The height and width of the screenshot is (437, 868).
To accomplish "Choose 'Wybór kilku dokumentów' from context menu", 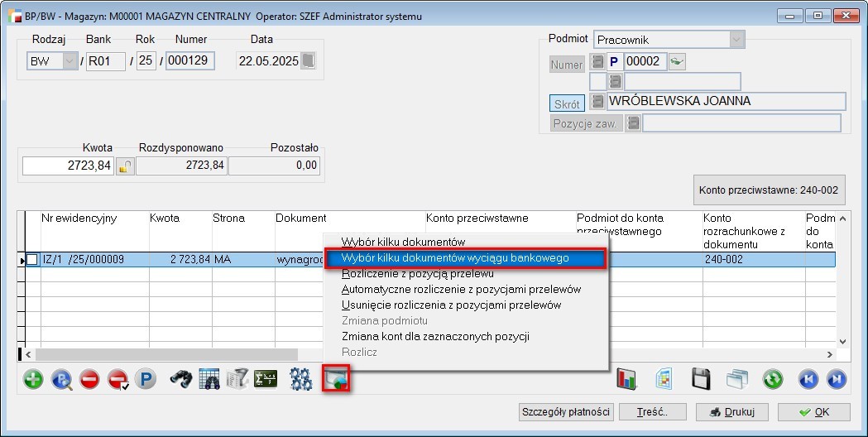I will (x=403, y=242).
